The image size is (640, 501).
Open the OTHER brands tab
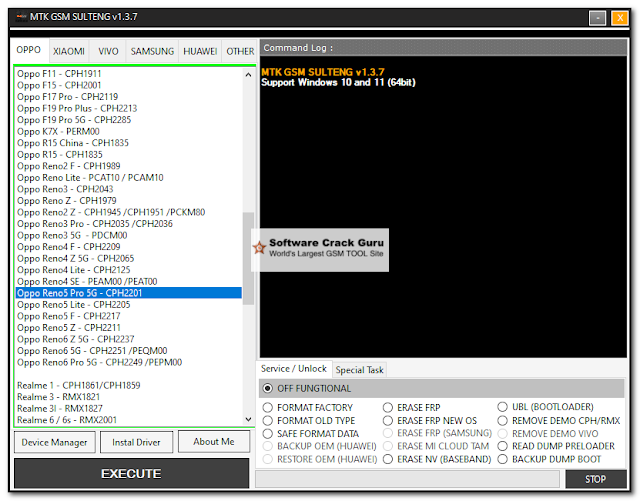240,51
